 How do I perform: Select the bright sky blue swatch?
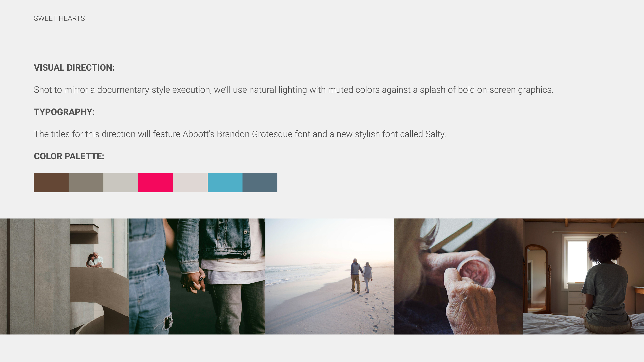click(225, 182)
